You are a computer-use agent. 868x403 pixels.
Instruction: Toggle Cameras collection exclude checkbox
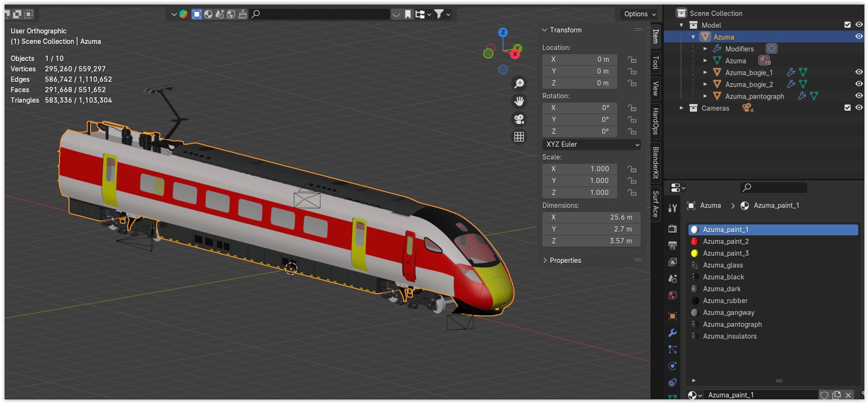(x=848, y=108)
